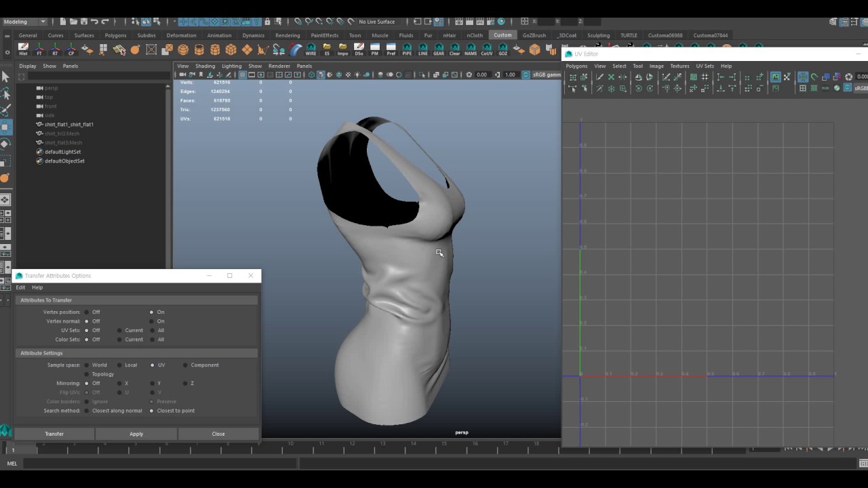Open the Modeling menu set dropdown
Viewport: 868px width, 488px height.
point(24,22)
